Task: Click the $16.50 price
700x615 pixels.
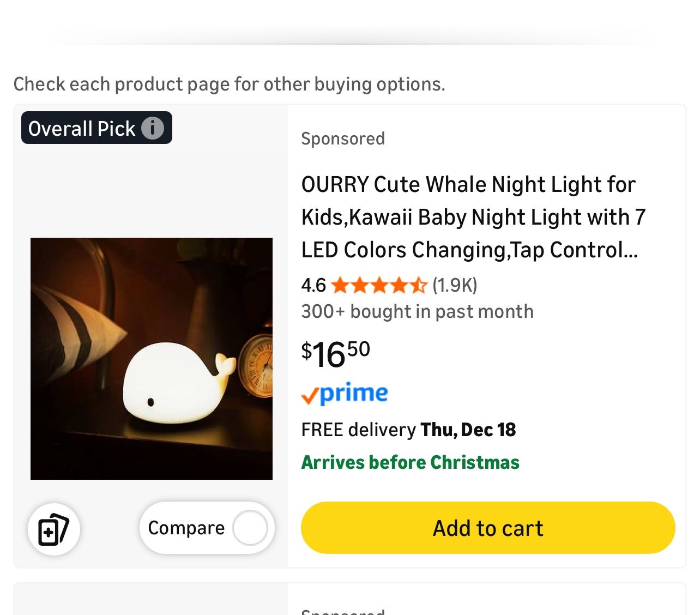Action: pos(336,353)
